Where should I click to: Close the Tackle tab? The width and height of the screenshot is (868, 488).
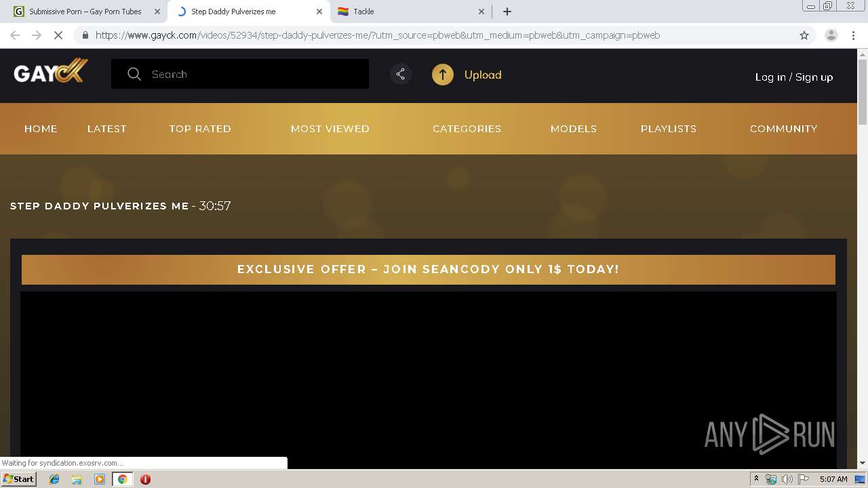click(481, 12)
